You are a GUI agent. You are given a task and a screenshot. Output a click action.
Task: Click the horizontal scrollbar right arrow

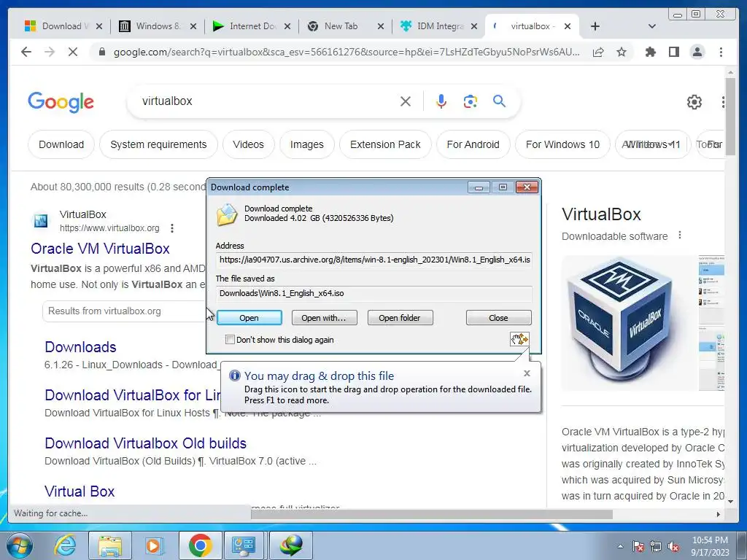tap(718, 514)
